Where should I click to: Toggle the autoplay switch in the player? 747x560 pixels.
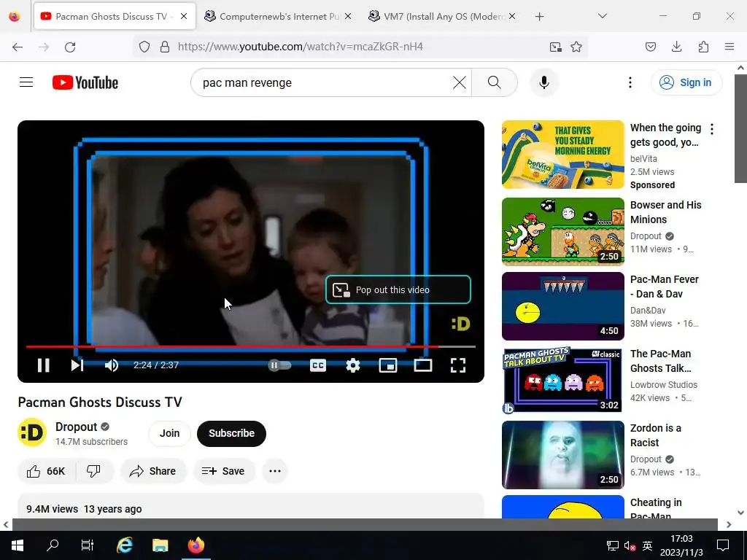click(x=279, y=365)
